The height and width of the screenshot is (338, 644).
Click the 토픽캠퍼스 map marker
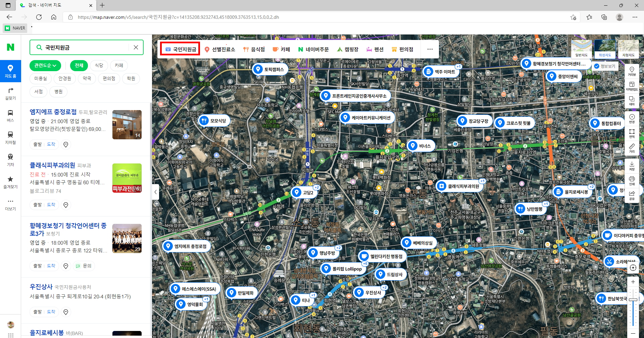270,69
